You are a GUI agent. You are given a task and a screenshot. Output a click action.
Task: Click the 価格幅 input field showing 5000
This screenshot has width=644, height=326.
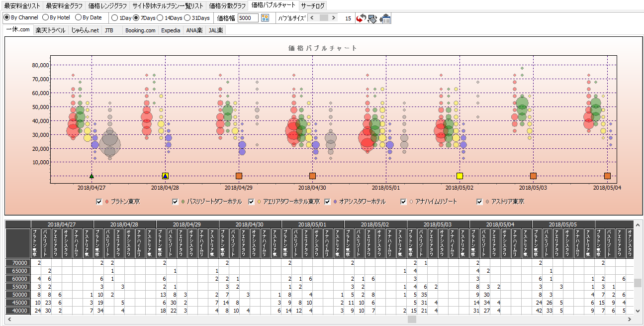click(x=248, y=18)
